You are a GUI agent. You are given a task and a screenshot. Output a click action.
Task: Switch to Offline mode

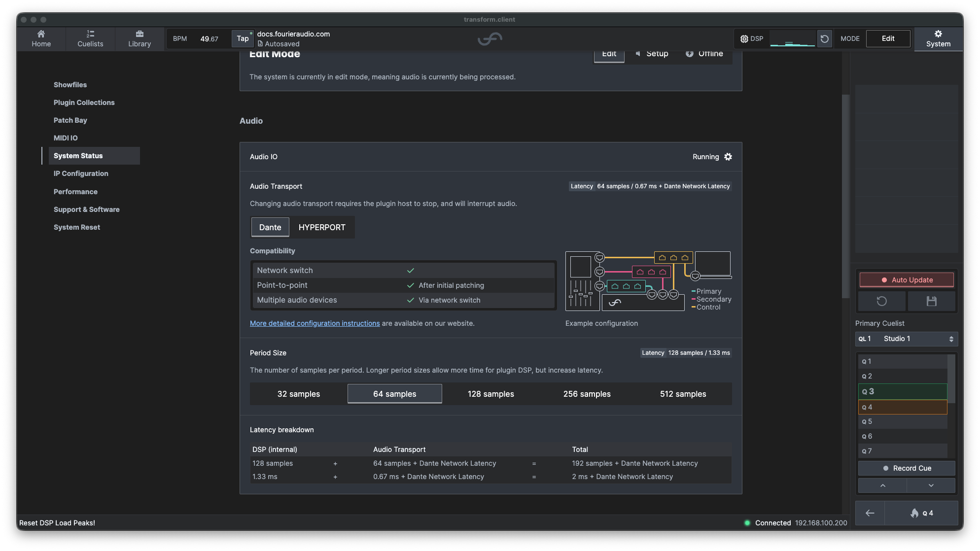click(x=704, y=54)
